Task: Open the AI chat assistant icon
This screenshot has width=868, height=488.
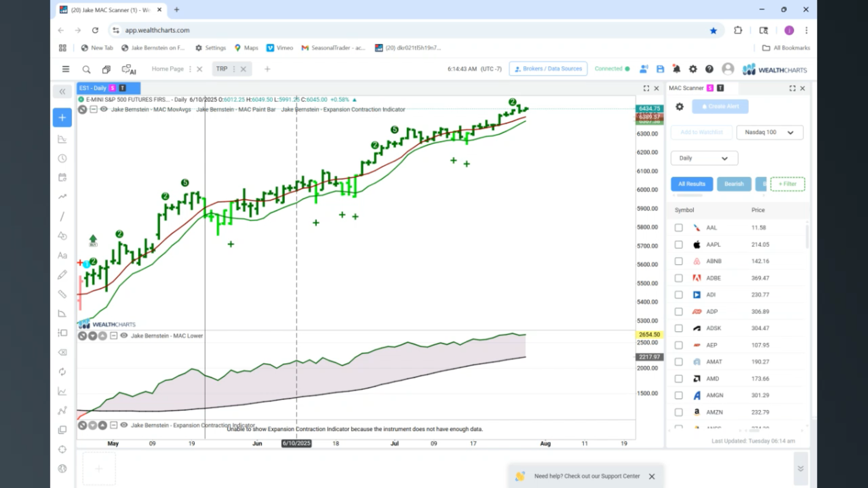Action: point(129,69)
